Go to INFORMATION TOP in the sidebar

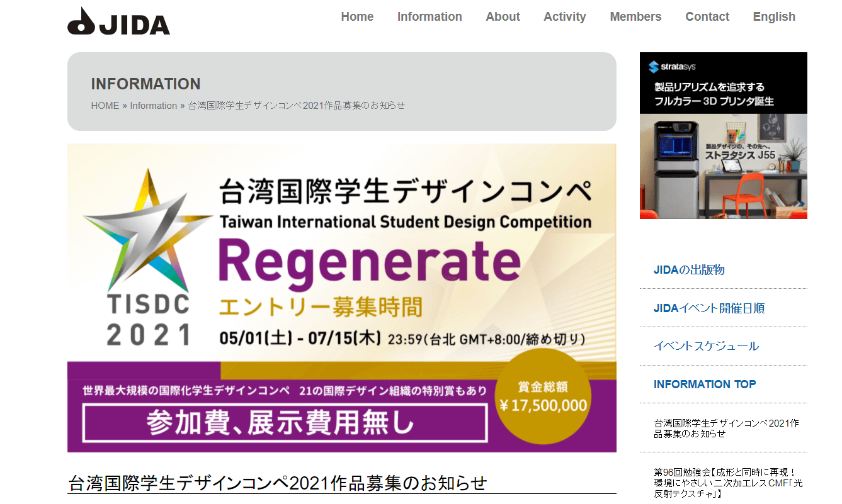point(705,384)
